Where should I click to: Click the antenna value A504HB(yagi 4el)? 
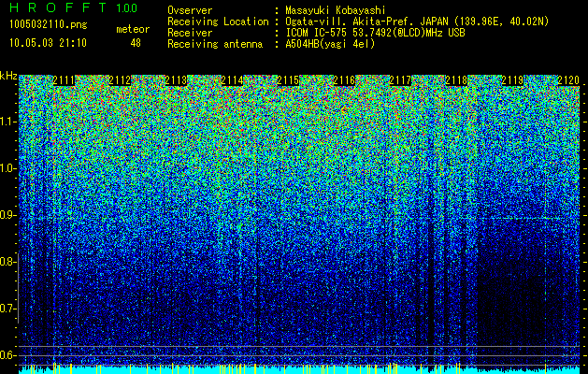[330, 44]
